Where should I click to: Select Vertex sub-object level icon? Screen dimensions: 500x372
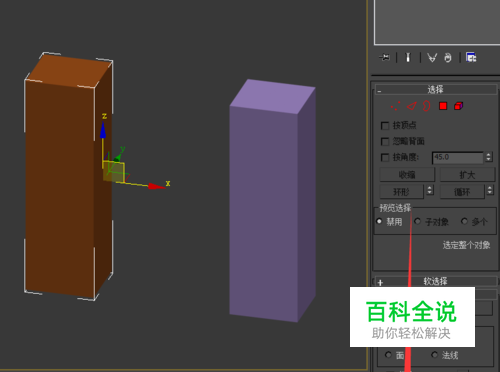click(395, 106)
